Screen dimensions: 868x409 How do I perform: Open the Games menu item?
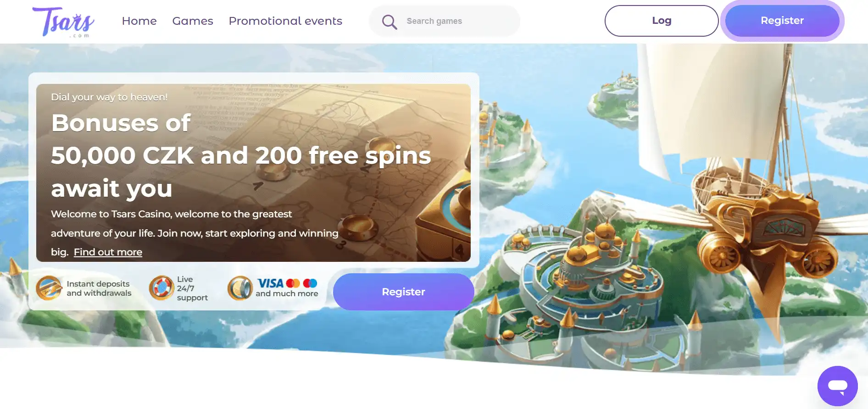(193, 21)
